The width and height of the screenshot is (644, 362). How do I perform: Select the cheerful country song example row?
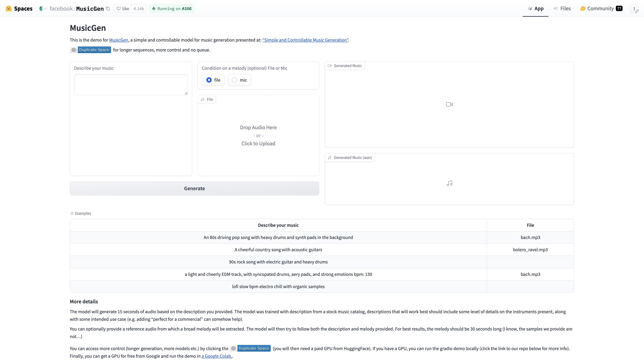(x=322, y=250)
